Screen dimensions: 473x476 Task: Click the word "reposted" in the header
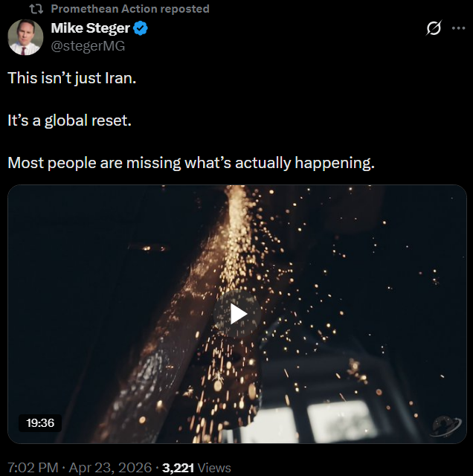[184, 9]
